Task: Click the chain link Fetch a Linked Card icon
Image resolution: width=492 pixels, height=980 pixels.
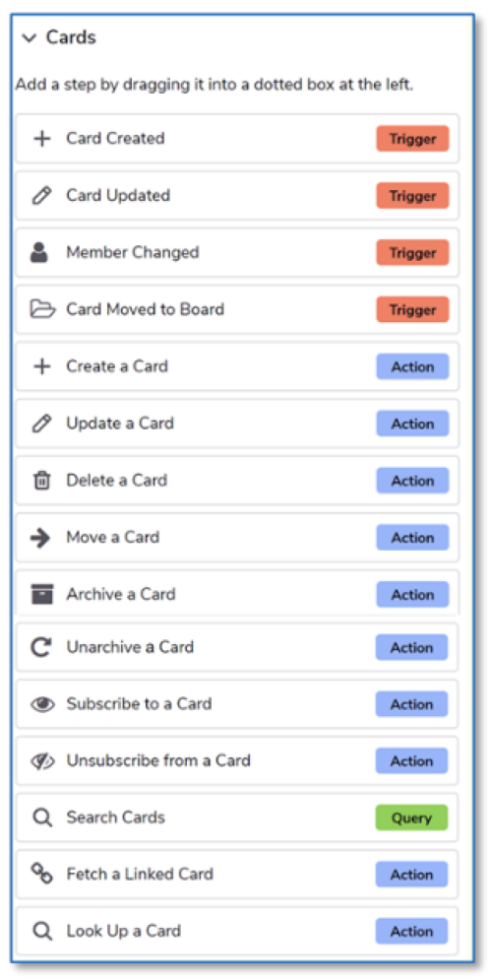Action: click(42, 875)
